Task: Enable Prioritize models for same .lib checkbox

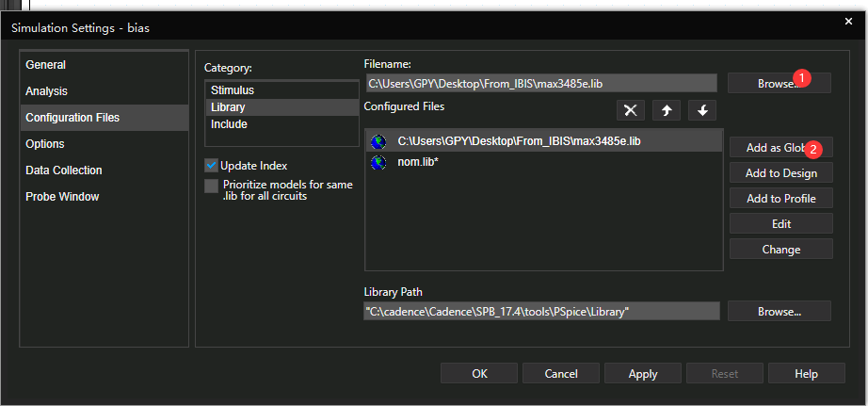Action: tap(211, 186)
